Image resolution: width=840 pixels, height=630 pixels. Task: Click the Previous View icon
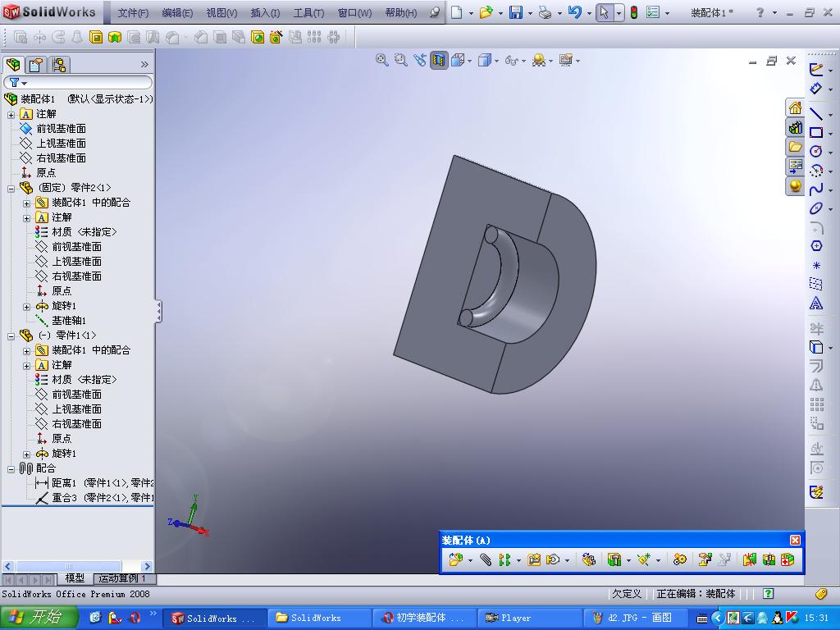420,61
